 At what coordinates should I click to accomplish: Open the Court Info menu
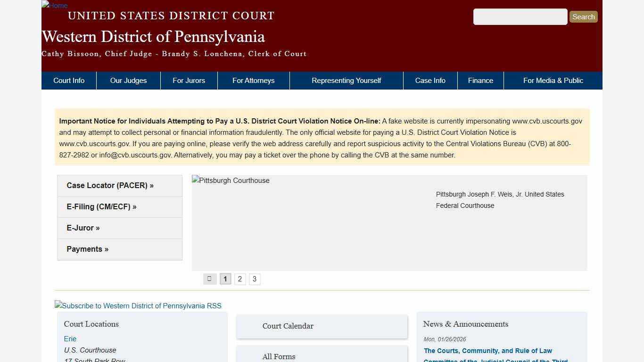[69, 80]
